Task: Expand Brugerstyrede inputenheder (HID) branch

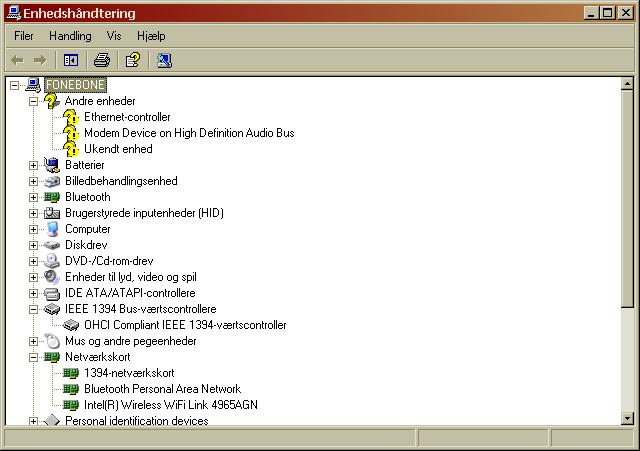Action: pyautogui.click(x=33, y=213)
